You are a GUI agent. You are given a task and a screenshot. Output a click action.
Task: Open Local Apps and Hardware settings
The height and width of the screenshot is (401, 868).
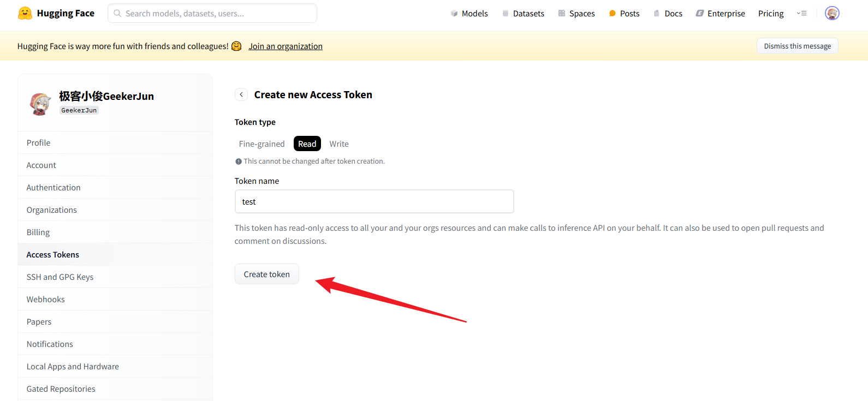[115, 366]
